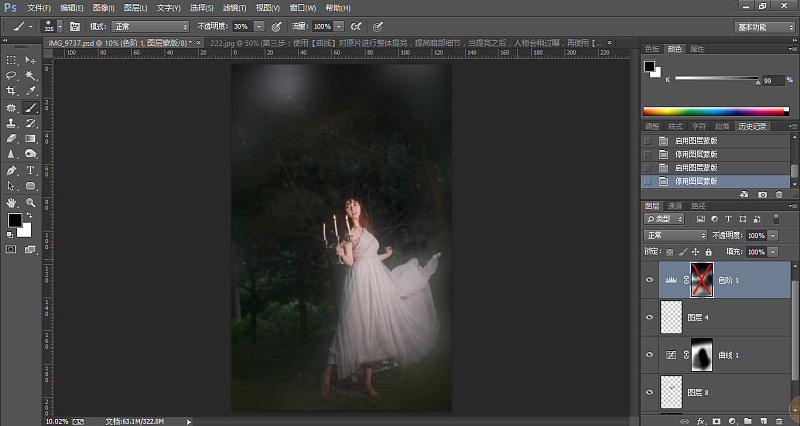Switch to the 222.jpg document tab
This screenshot has height=426, width=800.
(x=408, y=43)
